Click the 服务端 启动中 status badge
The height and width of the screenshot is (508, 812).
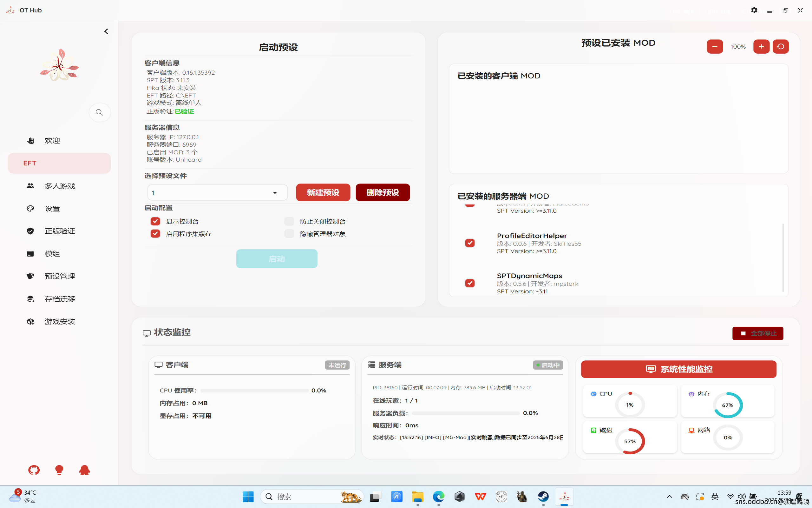point(548,365)
